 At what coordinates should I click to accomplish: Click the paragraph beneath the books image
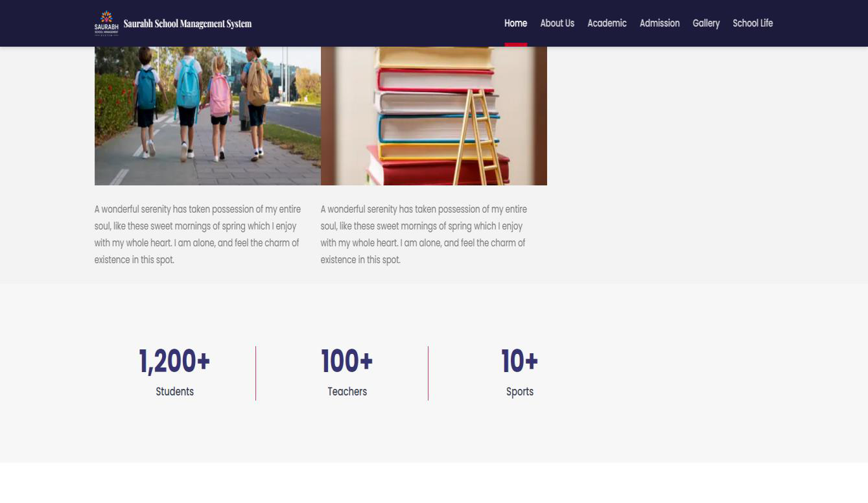coord(424,234)
